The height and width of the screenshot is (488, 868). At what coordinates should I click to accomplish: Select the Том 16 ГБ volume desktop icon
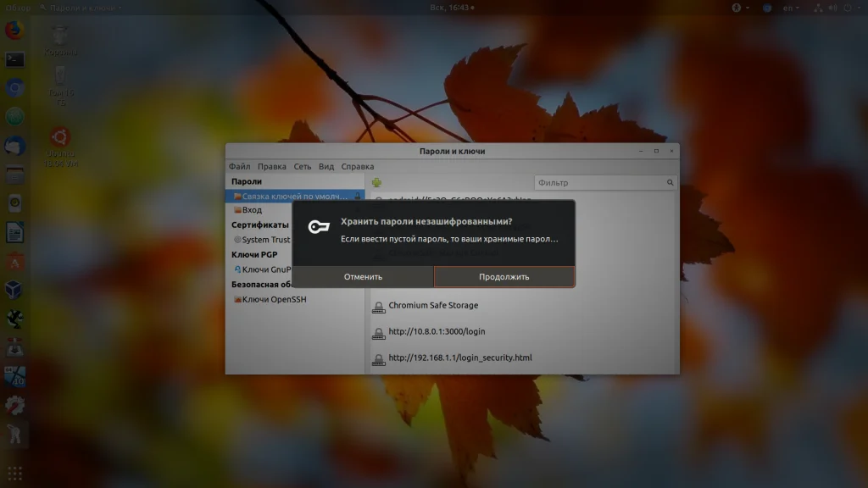[x=60, y=86]
